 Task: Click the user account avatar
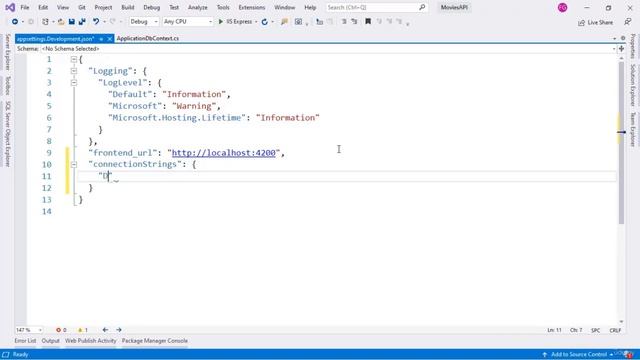point(562,7)
